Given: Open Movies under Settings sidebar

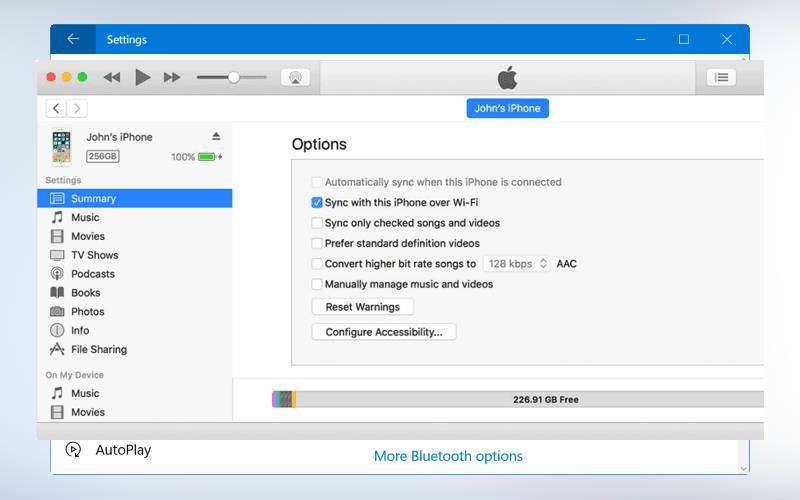Looking at the screenshot, I should click(x=135, y=236).
